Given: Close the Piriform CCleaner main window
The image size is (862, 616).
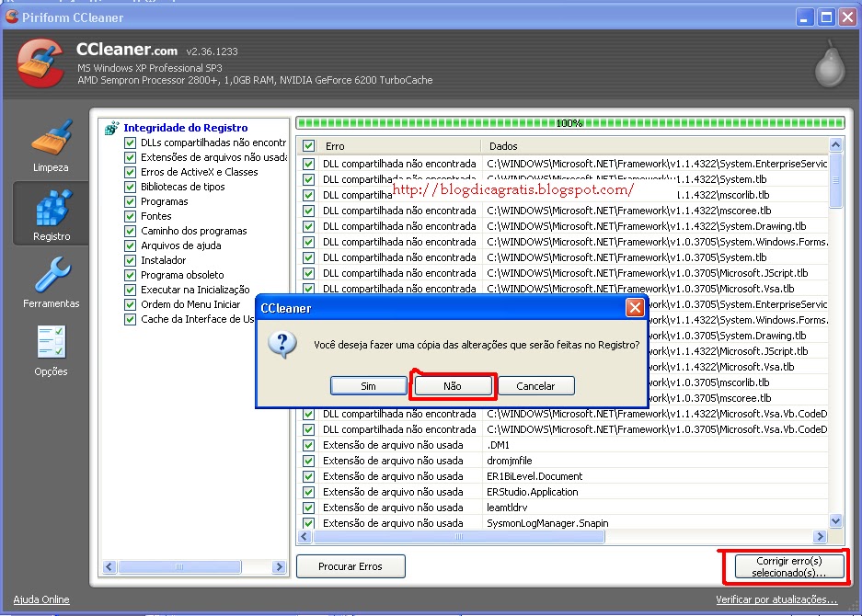Looking at the screenshot, I should point(847,17).
